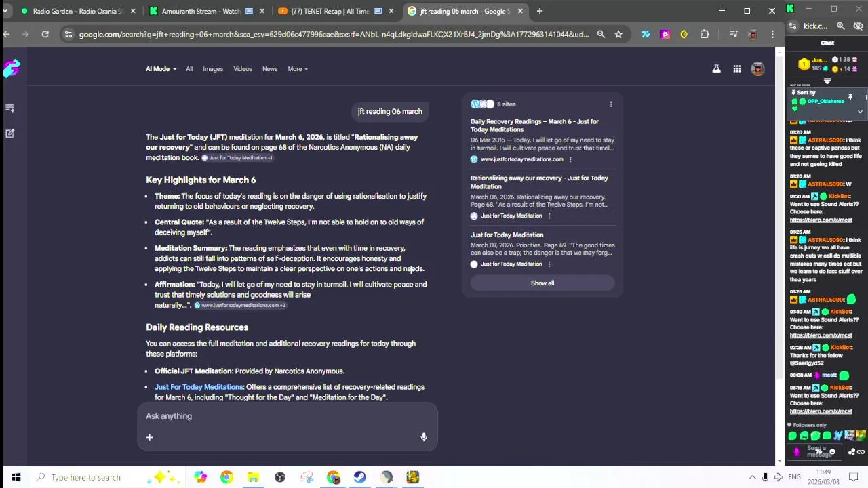This screenshot has width=868, height=488.
Task: Open Google Search Labs flask icon
Action: click(x=716, y=68)
